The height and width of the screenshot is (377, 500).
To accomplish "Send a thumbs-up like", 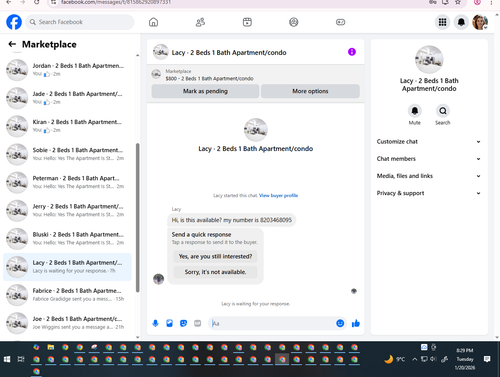I will 356,323.
